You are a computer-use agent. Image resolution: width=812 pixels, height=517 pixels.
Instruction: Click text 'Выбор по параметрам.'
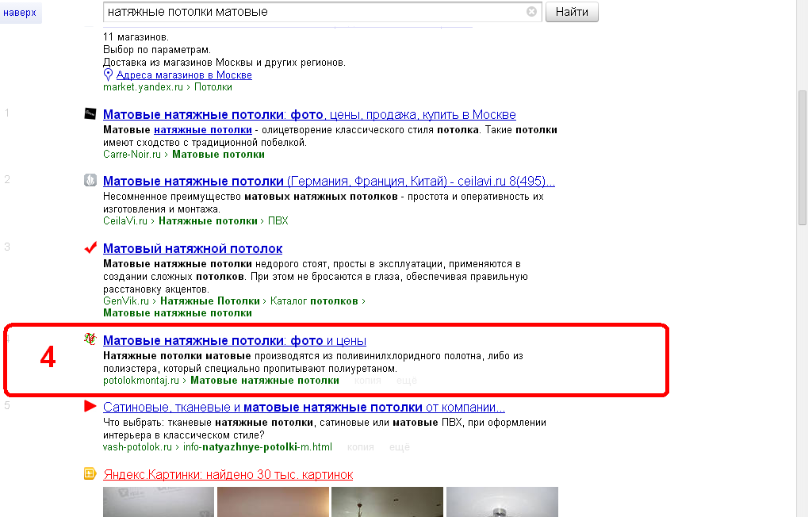point(157,50)
